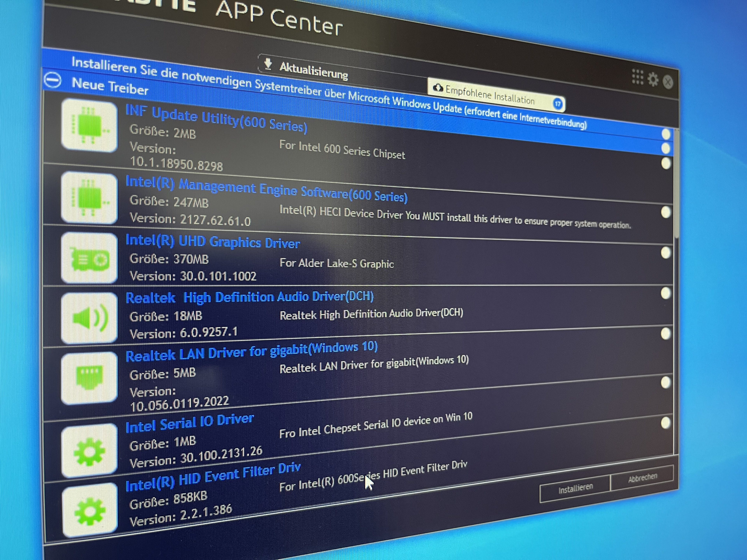The height and width of the screenshot is (560, 747).
Task: Open the INF Update Utility(600 Series) title
Action: [x=217, y=119]
